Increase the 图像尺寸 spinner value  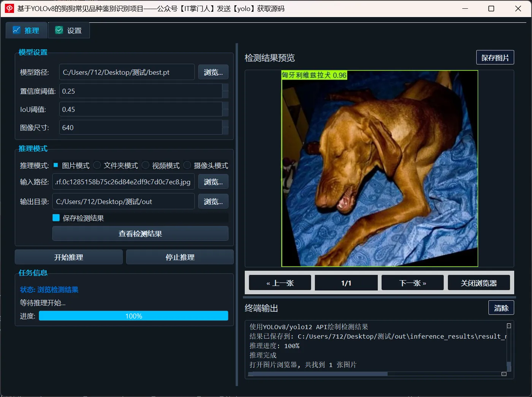pos(225,124)
